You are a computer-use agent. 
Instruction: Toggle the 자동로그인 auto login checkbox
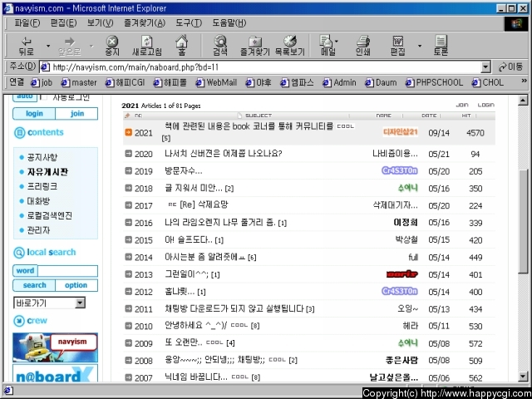click(43, 97)
